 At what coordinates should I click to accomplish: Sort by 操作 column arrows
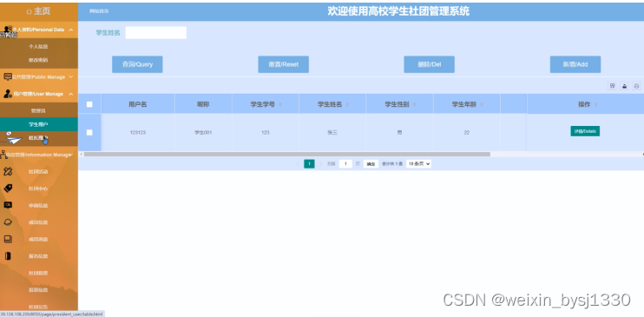(x=596, y=105)
